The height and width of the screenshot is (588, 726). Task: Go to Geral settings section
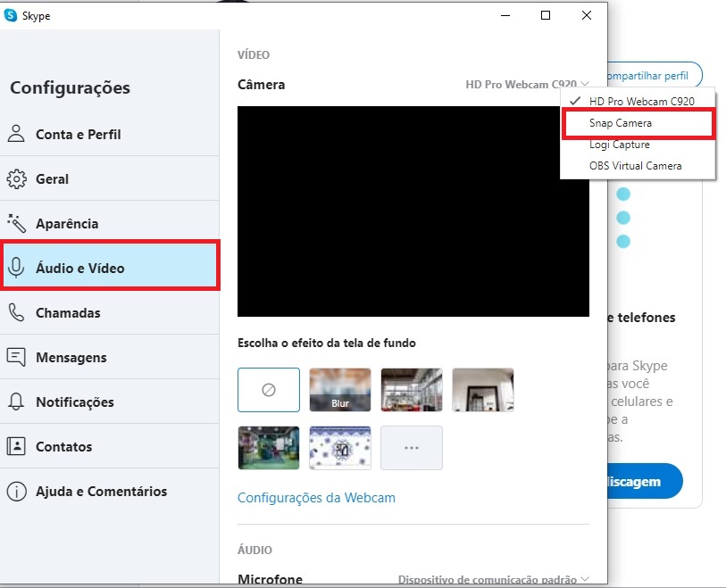coord(109,178)
